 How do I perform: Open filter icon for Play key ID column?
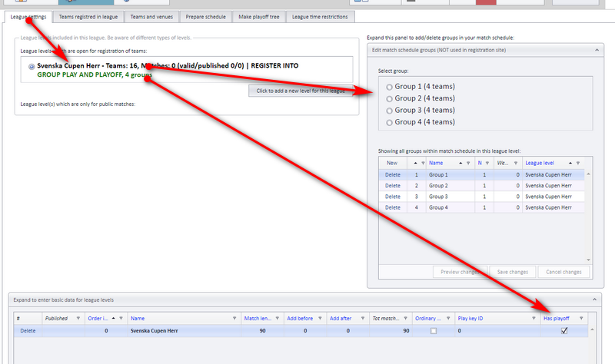(x=534, y=318)
